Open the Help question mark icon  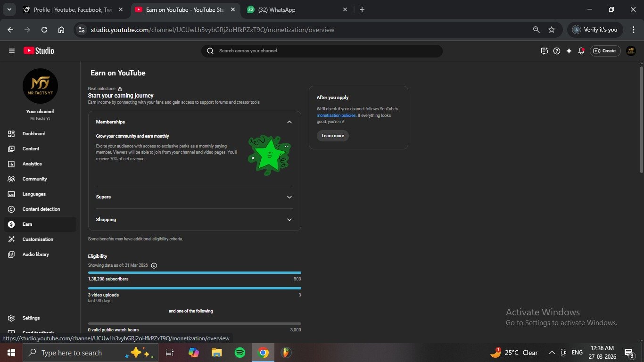coord(557,51)
